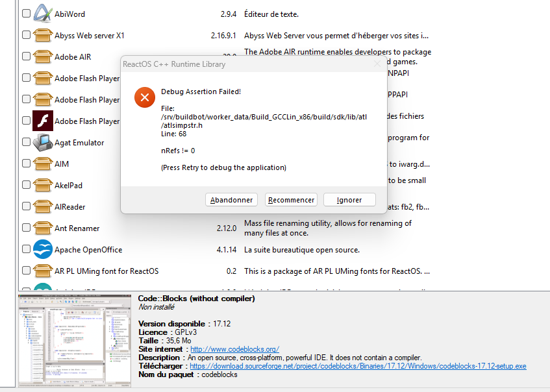The width and height of the screenshot is (550, 392).
Task: Click the red error icon in dialog
Action: [x=145, y=97]
